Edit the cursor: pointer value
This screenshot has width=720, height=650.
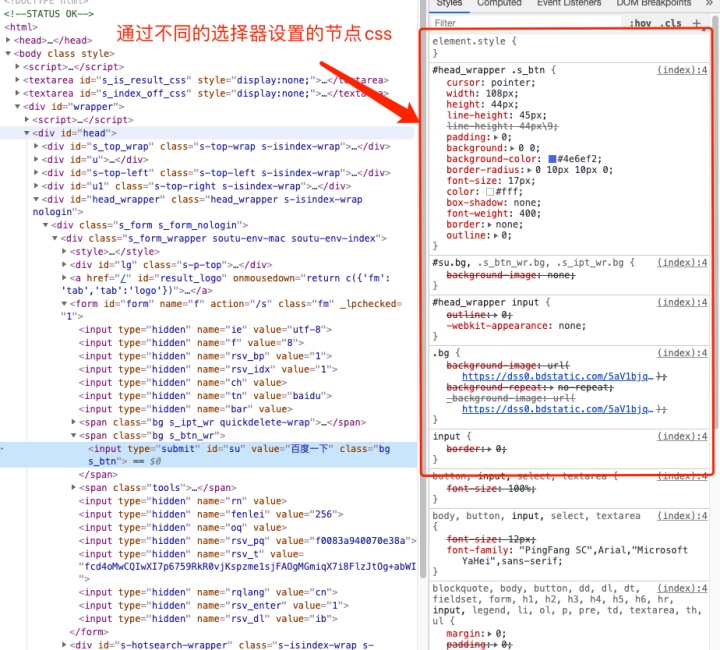(513, 83)
